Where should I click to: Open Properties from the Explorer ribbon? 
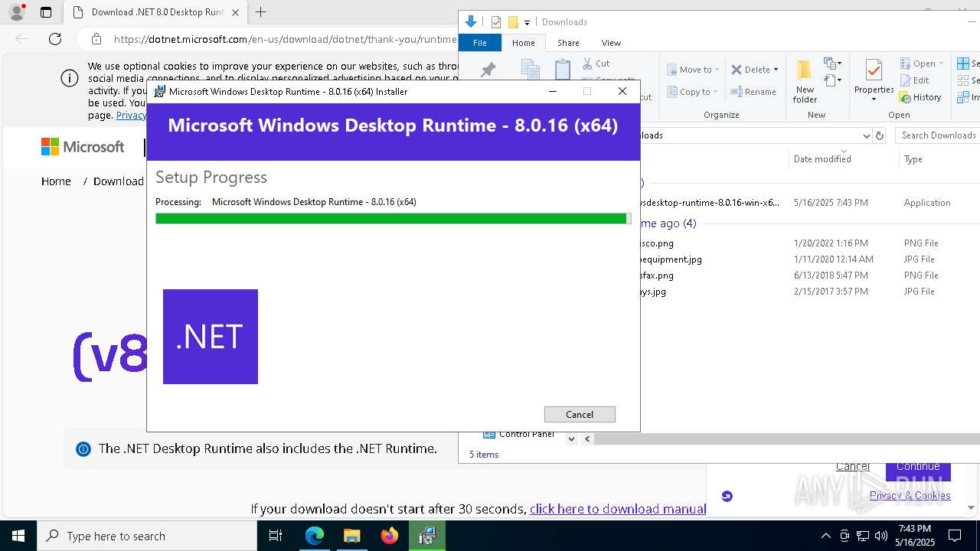874,80
